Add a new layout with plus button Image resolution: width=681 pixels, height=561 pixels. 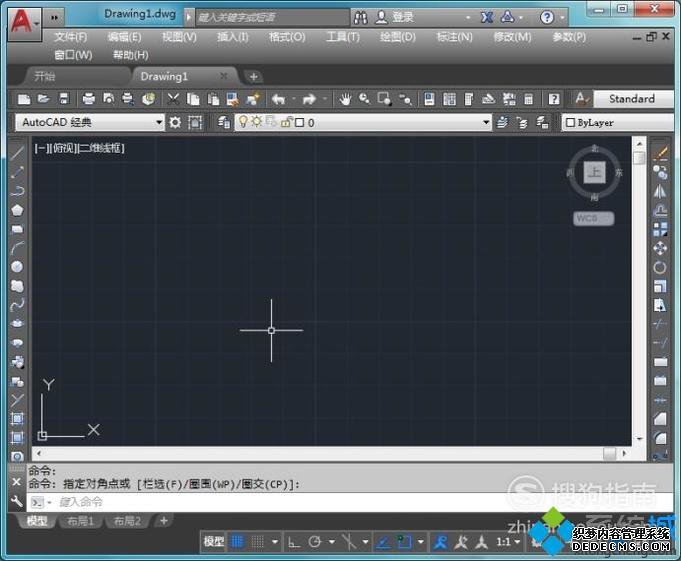click(x=164, y=520)
